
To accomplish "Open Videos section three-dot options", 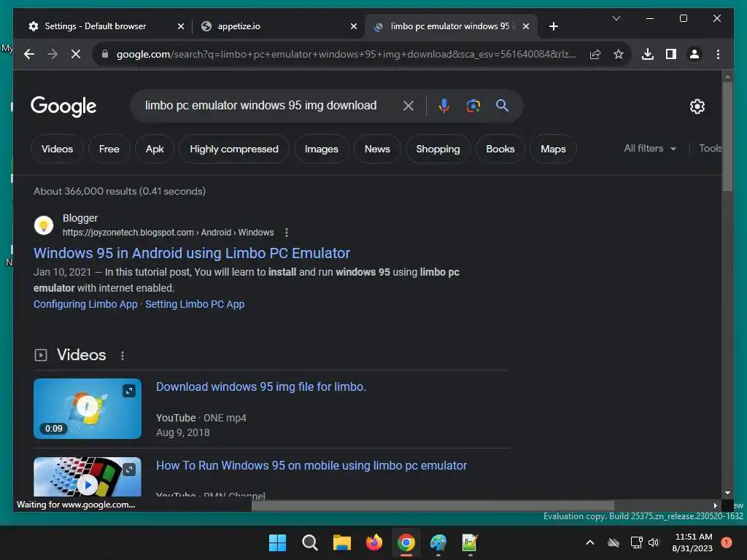I will [123, 356].
